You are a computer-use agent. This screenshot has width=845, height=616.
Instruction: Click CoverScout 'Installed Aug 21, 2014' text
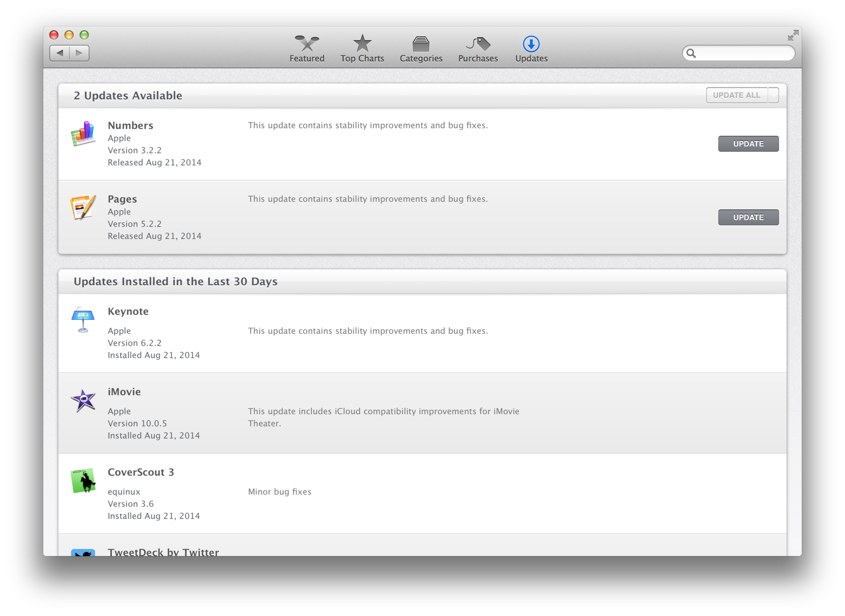(x=154, y=516)
